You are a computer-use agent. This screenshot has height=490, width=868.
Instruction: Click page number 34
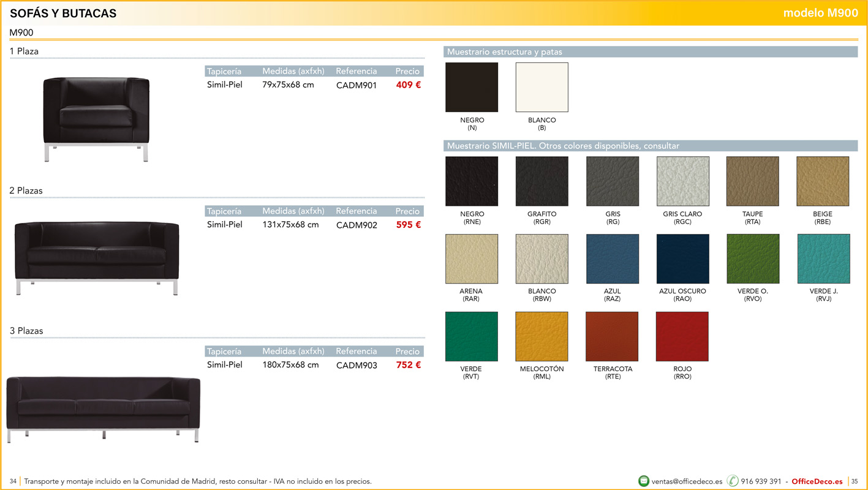click(x=13, y=481)
